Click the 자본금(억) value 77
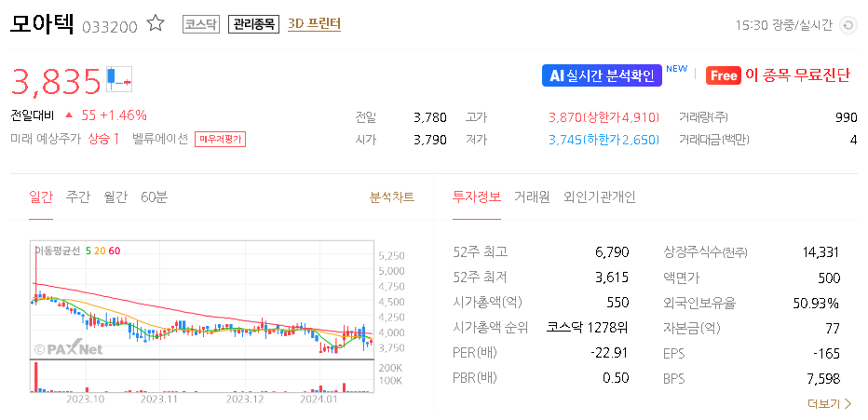868x420 pixels. tap(833, 328)
